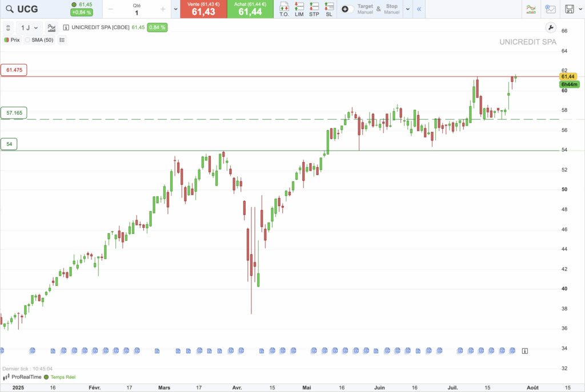
Task: Click the info icon at end of news row
Action: 525,351
